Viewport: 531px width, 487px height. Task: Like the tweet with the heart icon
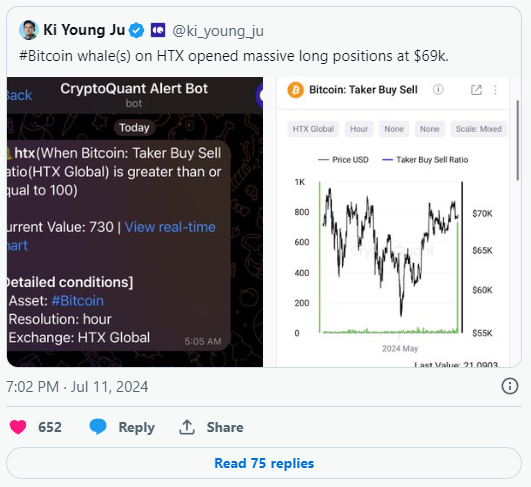18,427
